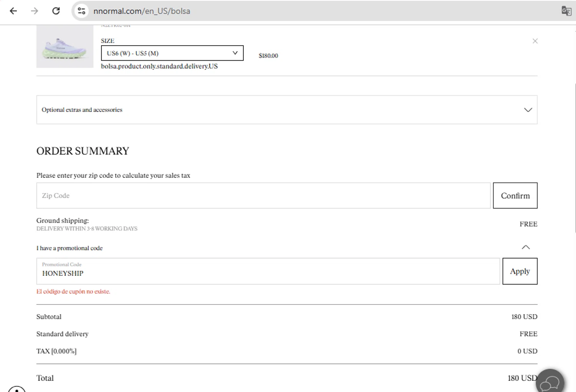Confirm the zip code
Viewport: 576px width, 392px height.
pos(515,195)
